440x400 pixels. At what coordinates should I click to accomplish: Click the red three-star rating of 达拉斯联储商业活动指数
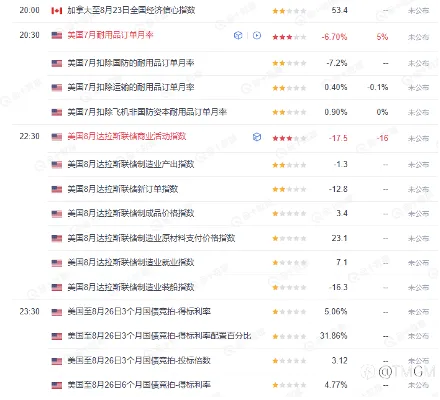289,138
